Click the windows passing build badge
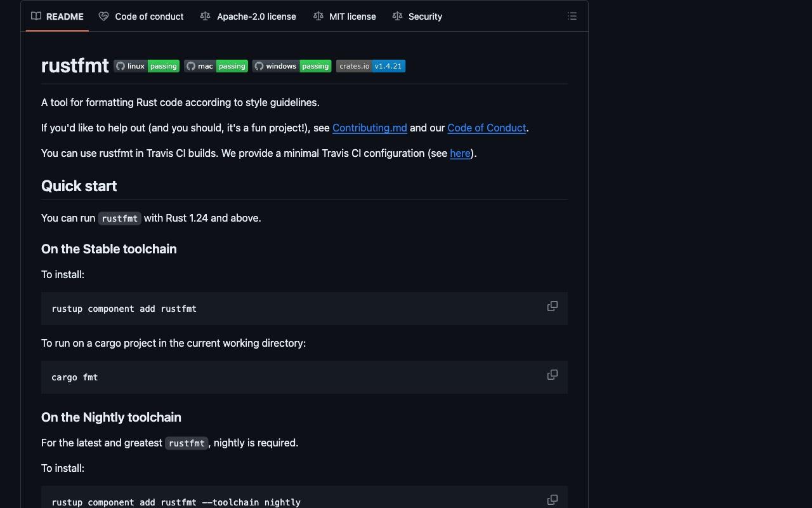The width and height of the screenshot is (812, 508). coord(292,66)
